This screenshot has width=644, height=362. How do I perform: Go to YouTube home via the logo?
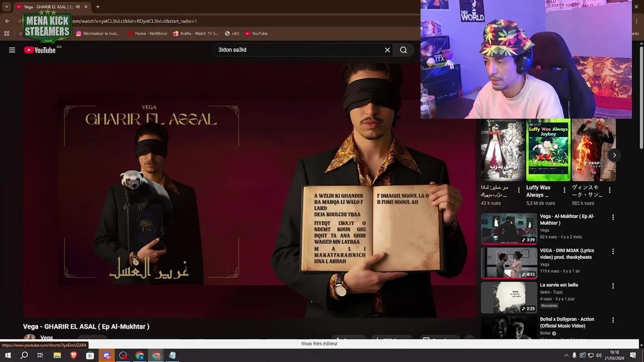click(40, 50)
